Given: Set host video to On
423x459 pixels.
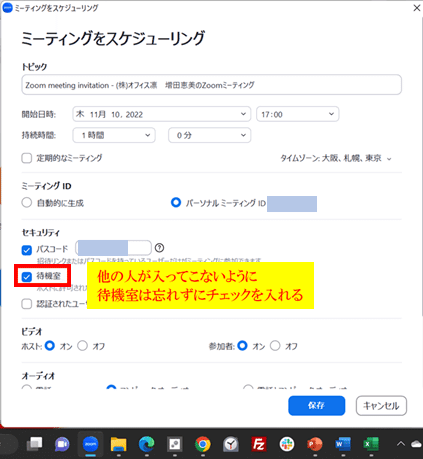Looking at the screenshot, I should (50, 346).
